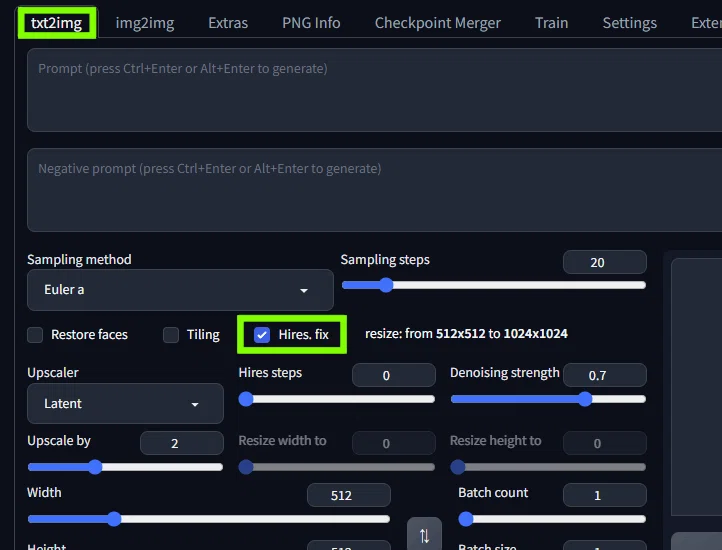Open the Settings tab
This screenshot has width=722, height=550.
click(x=629, y=23)
